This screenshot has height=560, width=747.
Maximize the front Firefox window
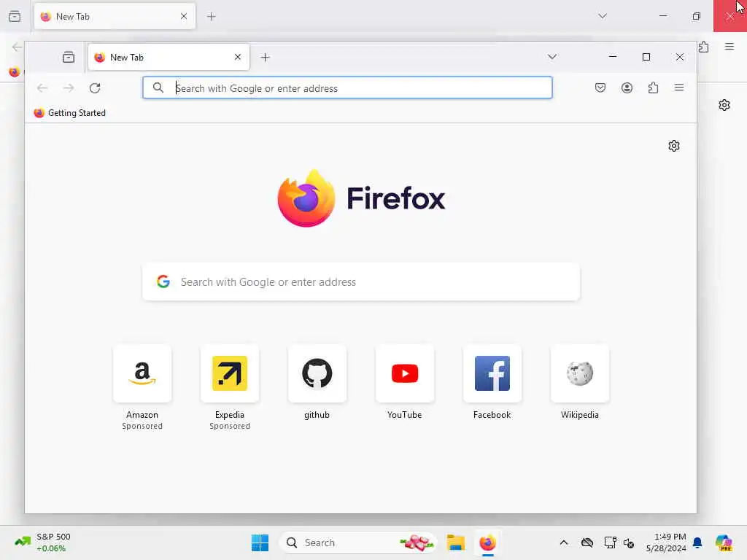tap(646, 57)
